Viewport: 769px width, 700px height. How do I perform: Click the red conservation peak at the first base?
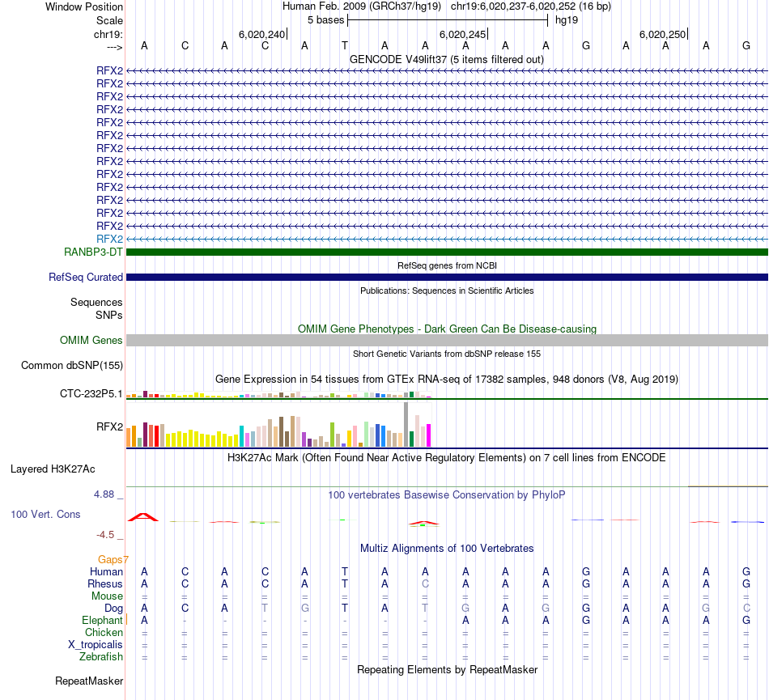(x=143, y=516)
